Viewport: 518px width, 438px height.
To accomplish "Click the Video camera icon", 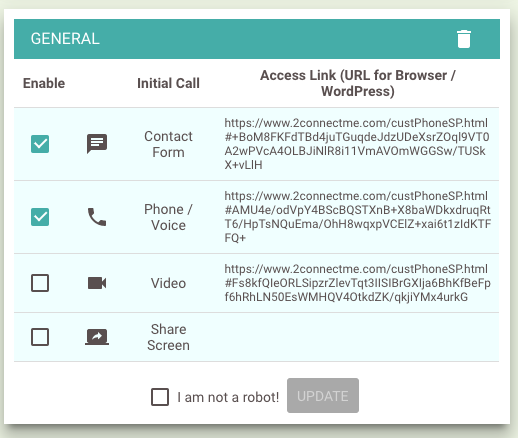I will 97,283.
